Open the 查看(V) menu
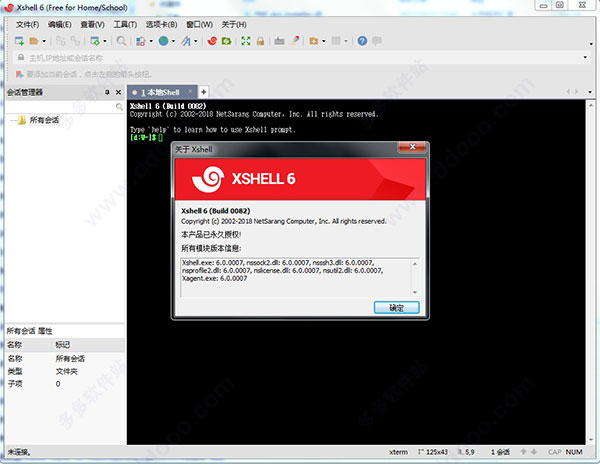This screenshot has height=464, width=600. click(x=92, y=24)
